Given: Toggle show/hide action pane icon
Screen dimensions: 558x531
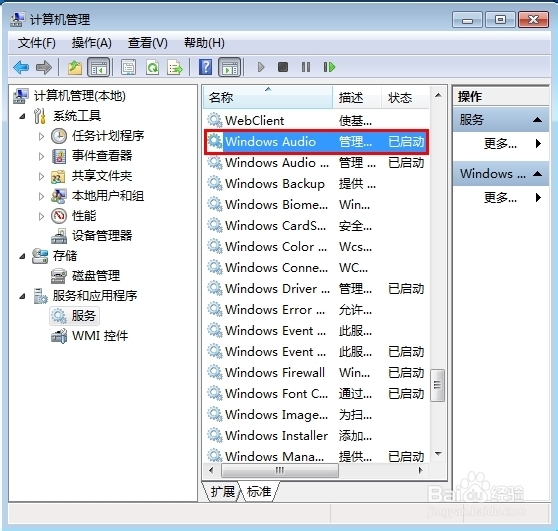Looking at the screenshot, I should [x=230, y=67].
